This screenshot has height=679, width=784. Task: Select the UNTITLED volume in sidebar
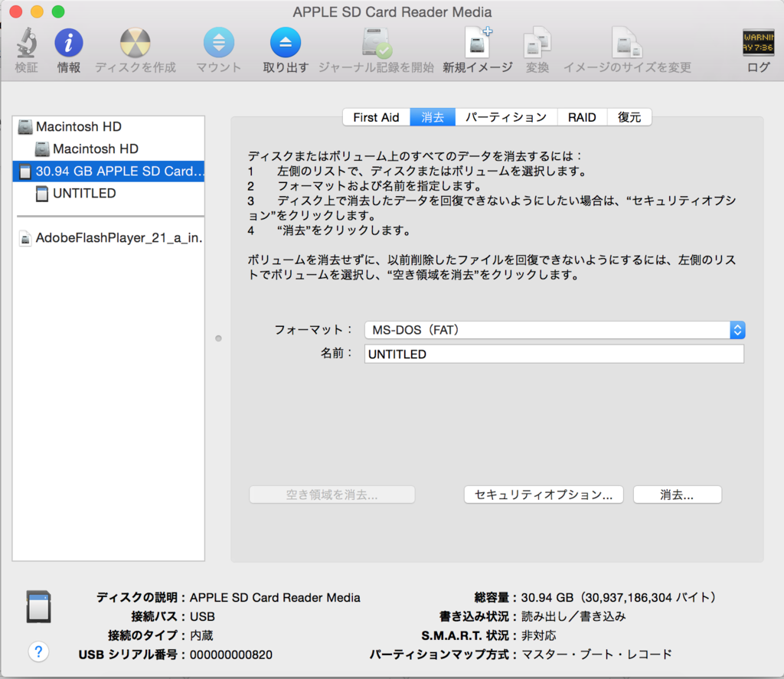109,194
